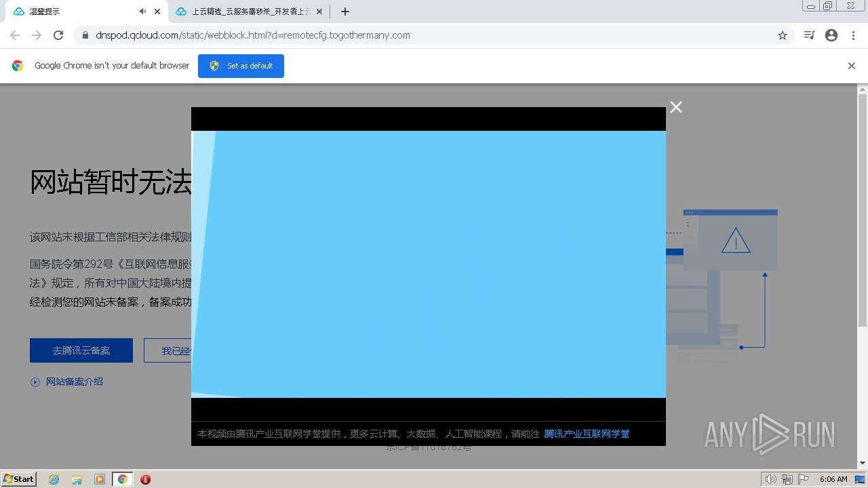Open the 网站备案介绍 link
The height and width of the screenshot is (488, 868).
(75, 382)
